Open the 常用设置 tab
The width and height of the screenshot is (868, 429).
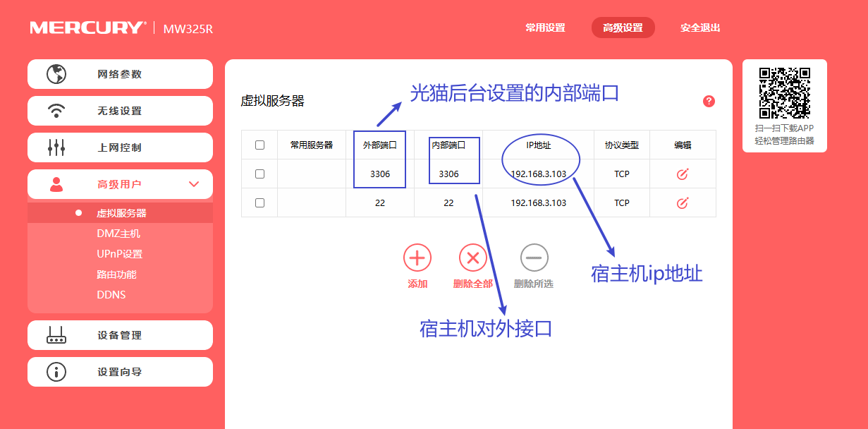pos(545,28)
